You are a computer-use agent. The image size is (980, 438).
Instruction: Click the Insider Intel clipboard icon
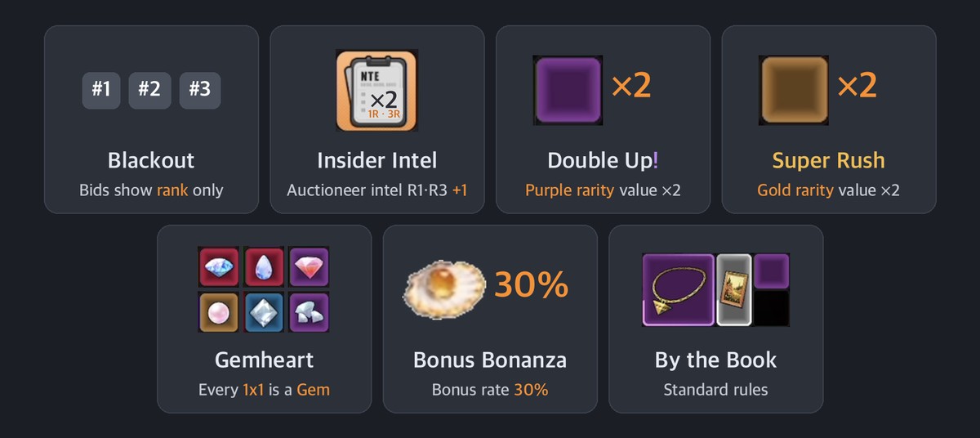pos(376,90)
